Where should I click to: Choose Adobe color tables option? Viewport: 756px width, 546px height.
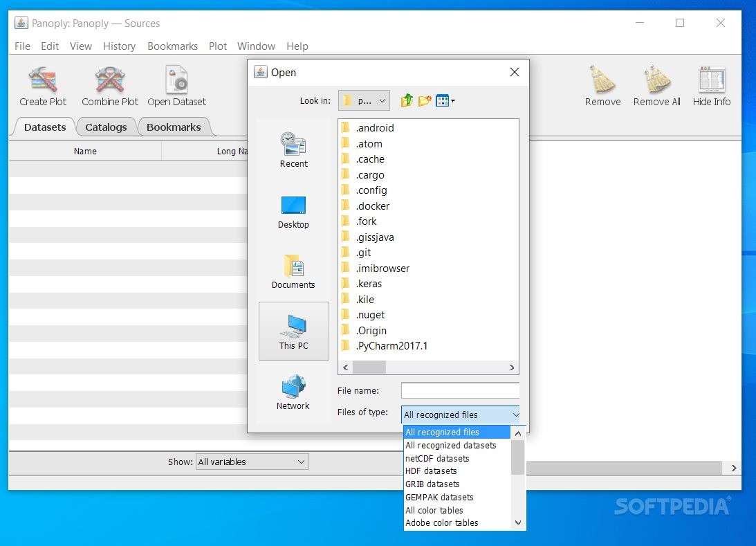tap(457, 523)
